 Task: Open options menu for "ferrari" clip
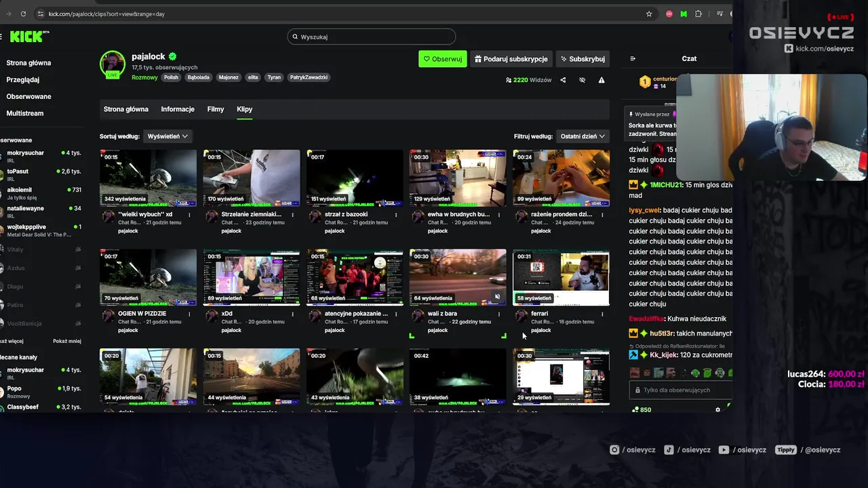pyautogui.click(x=602, y=314)
